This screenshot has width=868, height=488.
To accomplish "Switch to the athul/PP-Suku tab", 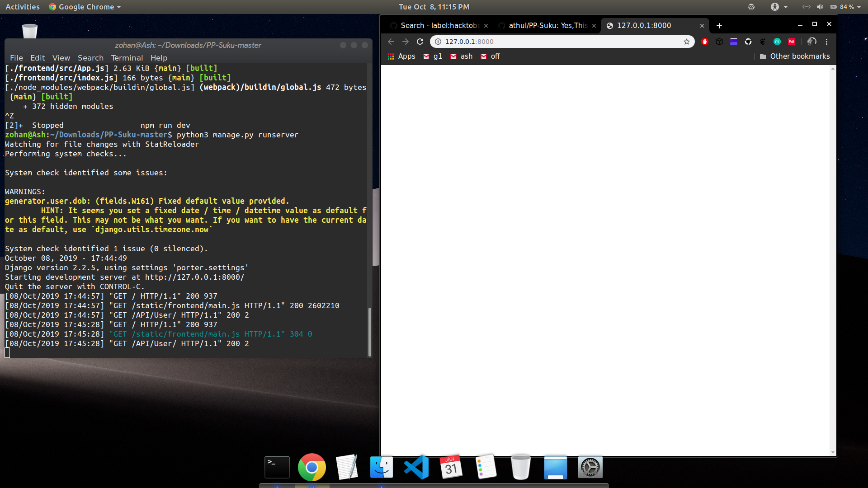I will tap(547, 26).
